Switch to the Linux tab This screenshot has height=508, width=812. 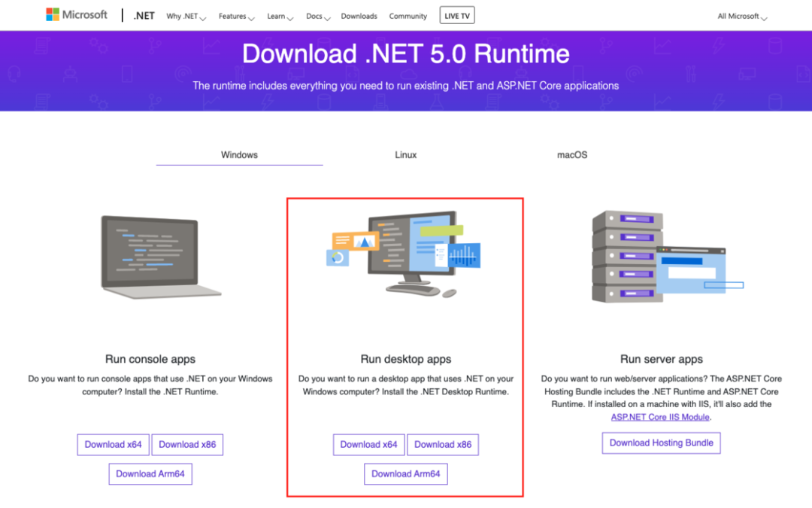405,155
